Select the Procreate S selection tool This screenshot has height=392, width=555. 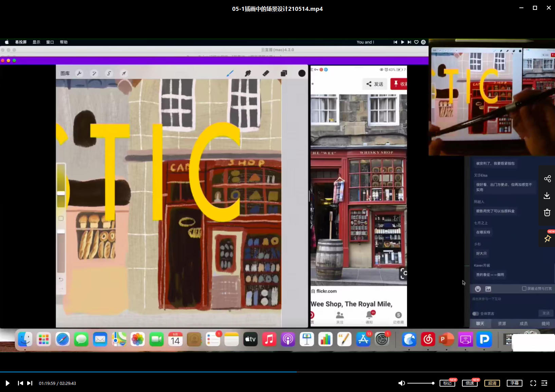[109, 73]
